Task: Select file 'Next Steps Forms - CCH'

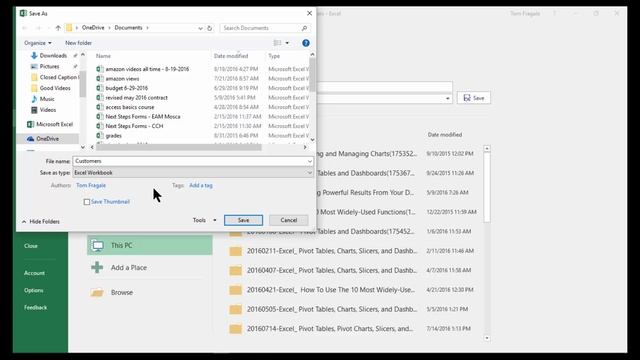Action: [x=134, y=126]
